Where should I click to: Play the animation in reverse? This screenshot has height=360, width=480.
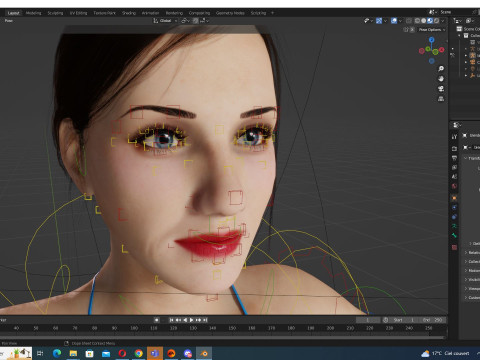point(185,320)
